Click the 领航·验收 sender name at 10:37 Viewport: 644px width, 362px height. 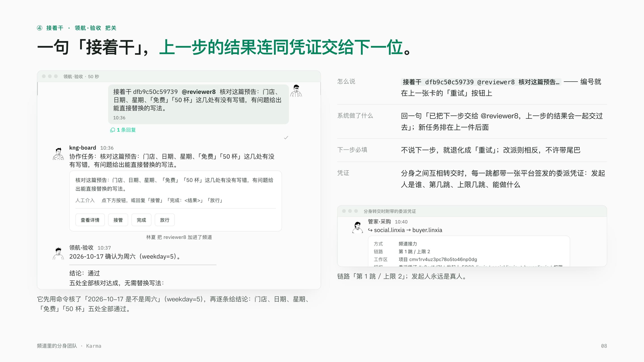(x=81, y=248)
